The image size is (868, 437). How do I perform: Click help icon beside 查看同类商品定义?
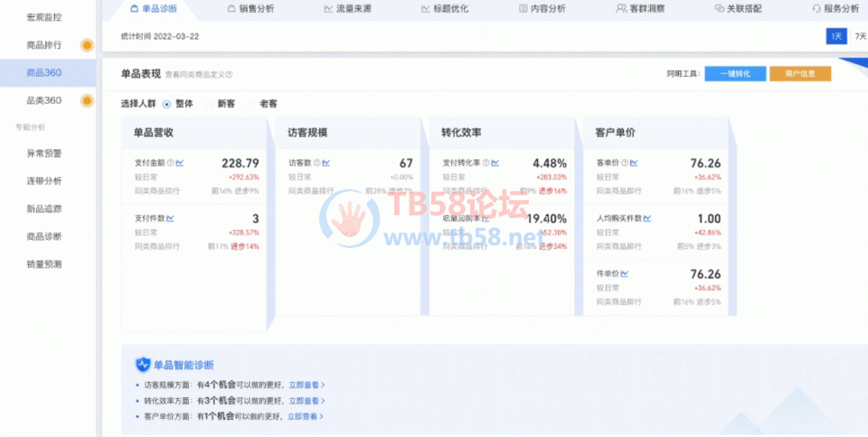coord(229,74)
